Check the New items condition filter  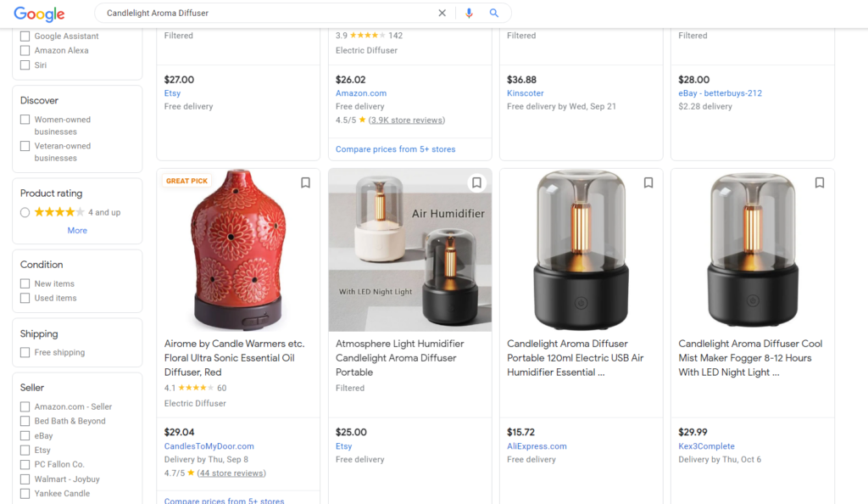[x=25, y=283]
